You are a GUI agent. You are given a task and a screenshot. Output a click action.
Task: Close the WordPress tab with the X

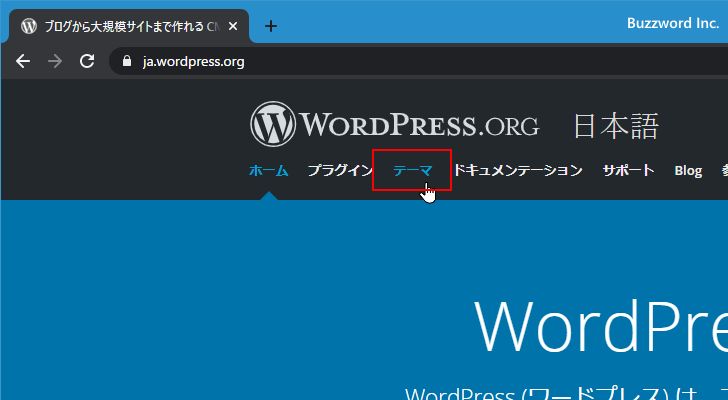click(x=233, y=26)
